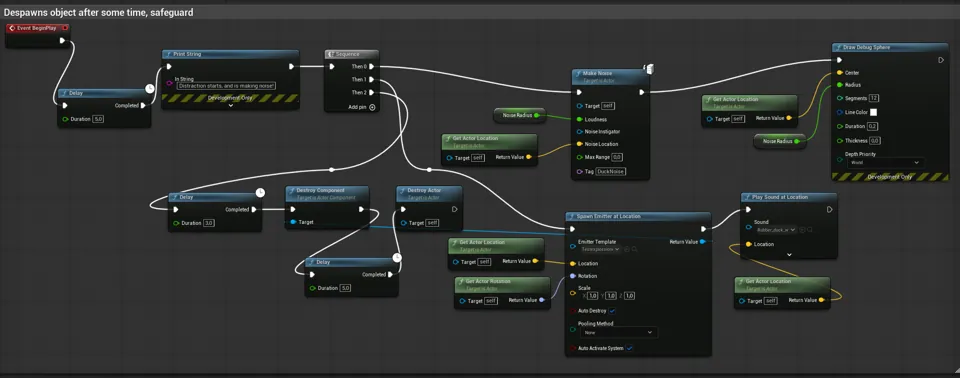Click the DuckNoise Tag input field
The width and height of the screenshot is (960, 378).
611,172
